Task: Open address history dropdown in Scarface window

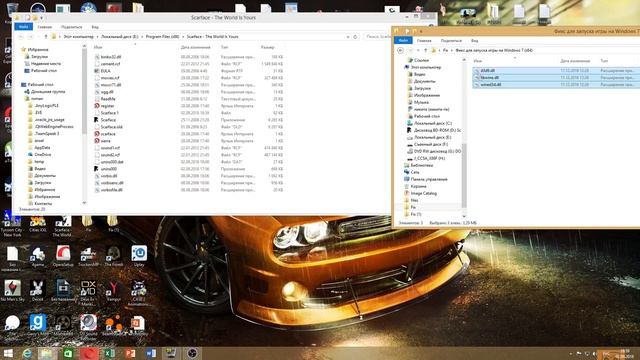Action: pyautogui.click(x=348, y=37)
